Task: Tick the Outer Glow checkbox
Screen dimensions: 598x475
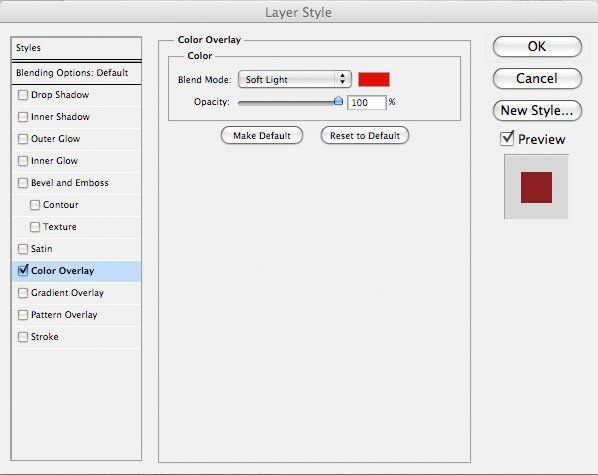Action: (x=23, y=139)
